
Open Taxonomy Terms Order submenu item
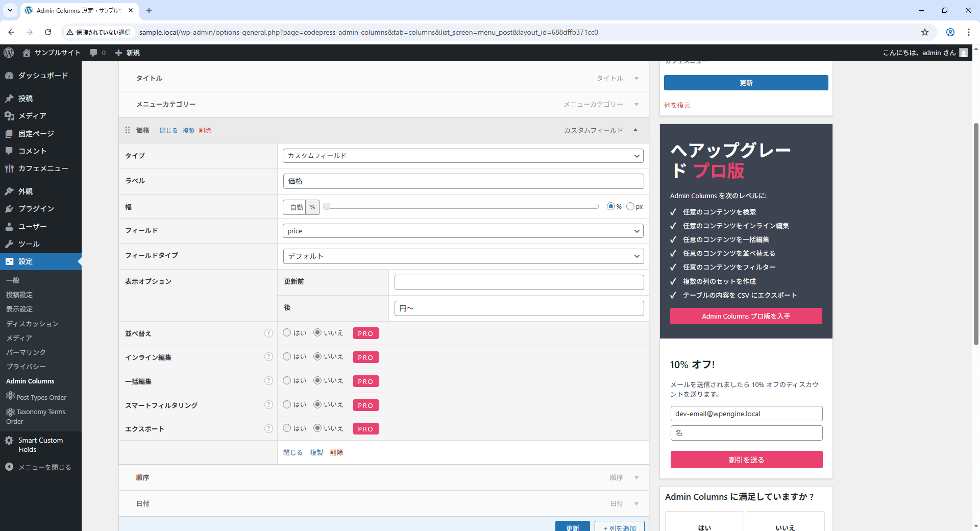(x=36, y=416)
